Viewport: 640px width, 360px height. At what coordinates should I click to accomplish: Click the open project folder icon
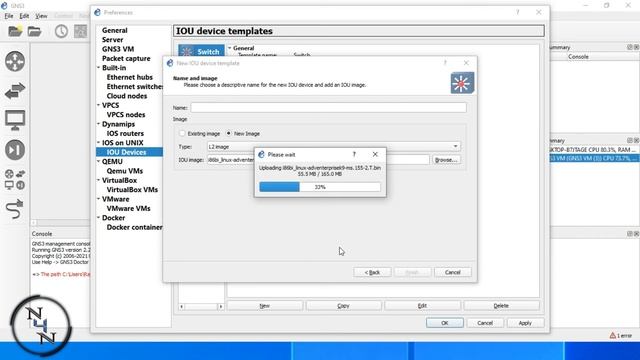tap(35, 31)
